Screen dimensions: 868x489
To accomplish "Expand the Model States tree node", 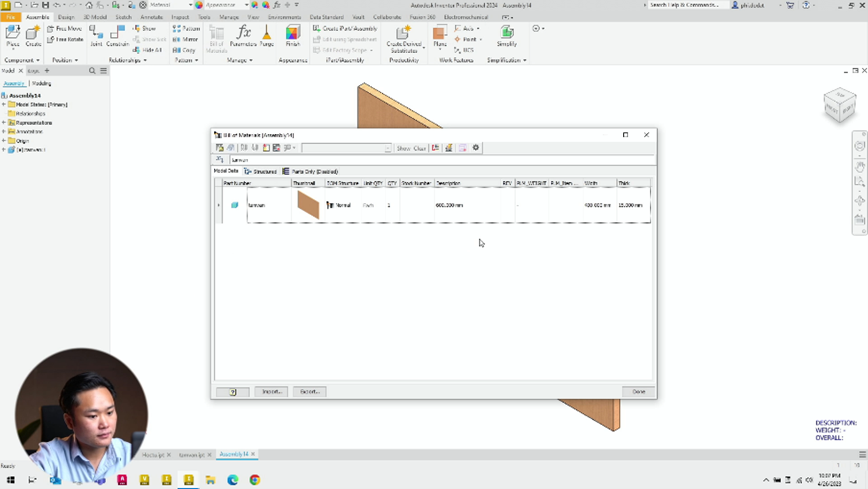I will coord(4,104).
